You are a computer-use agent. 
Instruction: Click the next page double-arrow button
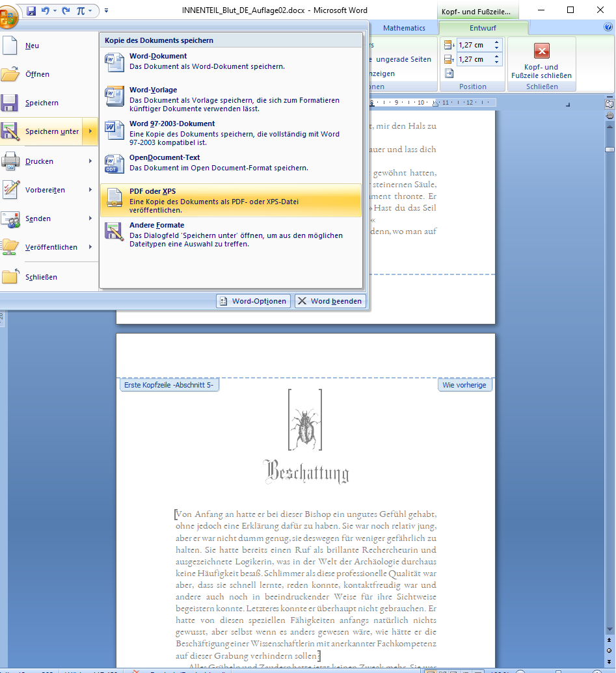609,662
